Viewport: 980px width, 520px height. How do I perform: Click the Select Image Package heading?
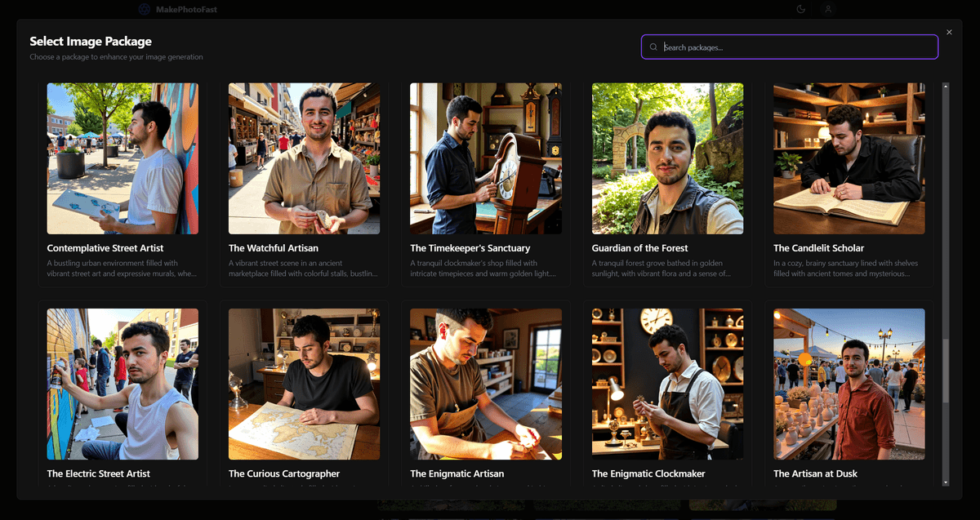coord(91,41)
